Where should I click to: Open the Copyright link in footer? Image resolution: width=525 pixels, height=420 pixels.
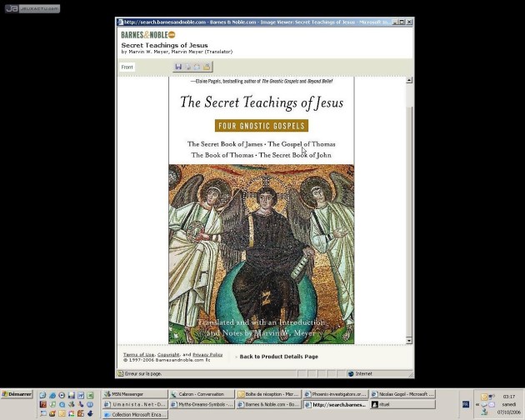pos(169,354)
